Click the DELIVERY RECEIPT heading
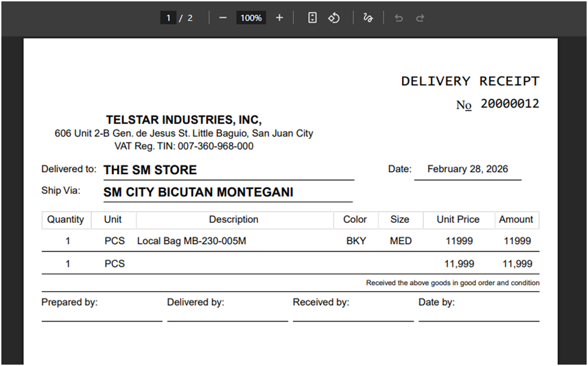The width and height of the screenshot is (588, 366). tap(470, 81)
